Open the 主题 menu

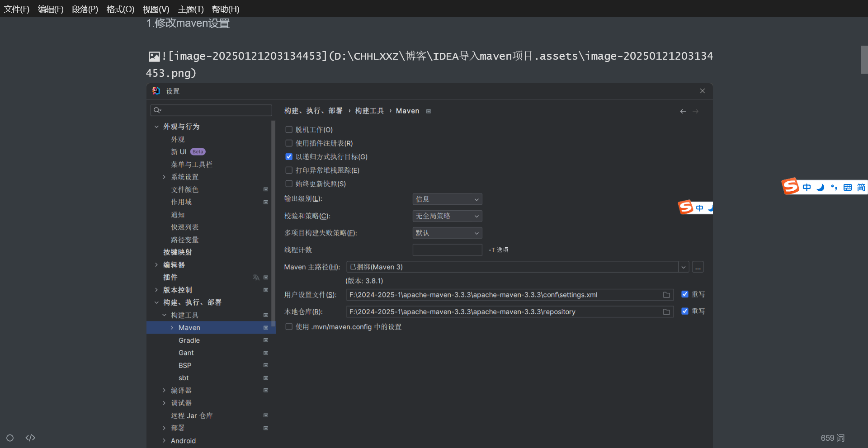click(190, 9)
